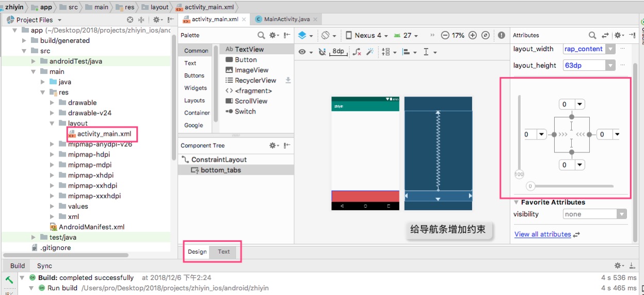Click the 8dp default margins button
Image resolution: width=644 pixels, height=295 pixels.
coord(338,52)
